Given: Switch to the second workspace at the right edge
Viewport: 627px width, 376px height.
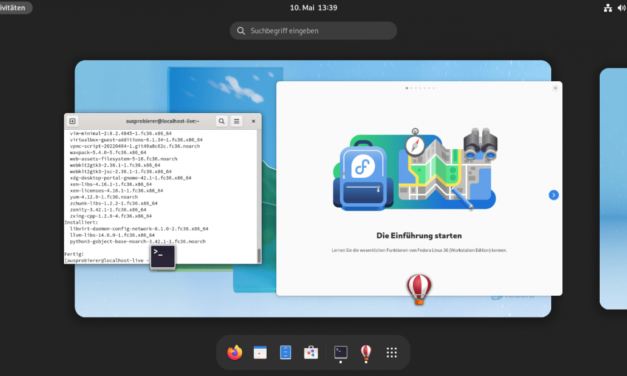Looking at the screenshot, I should [x=613, y=188].
